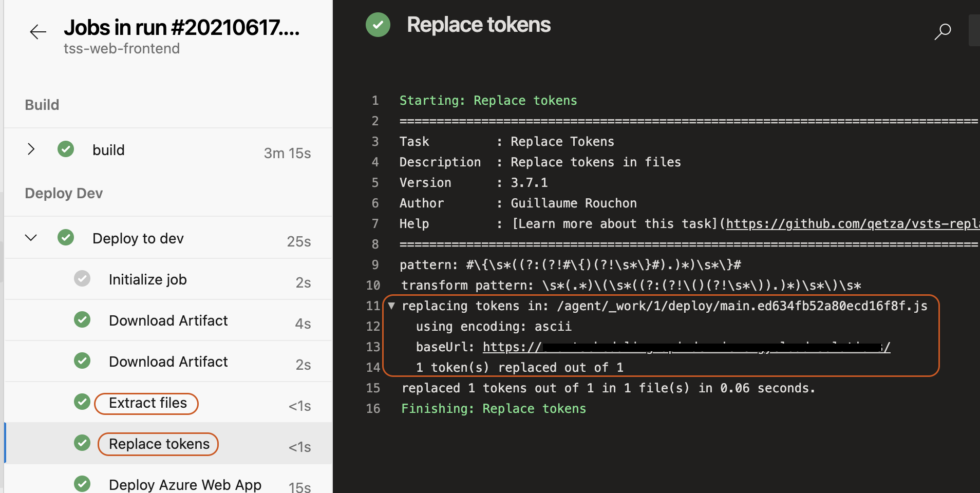The width and height of the screenshot is (980, 493).
Task: Click log line 15 replaced tokens summary
Action: (608, 388)
